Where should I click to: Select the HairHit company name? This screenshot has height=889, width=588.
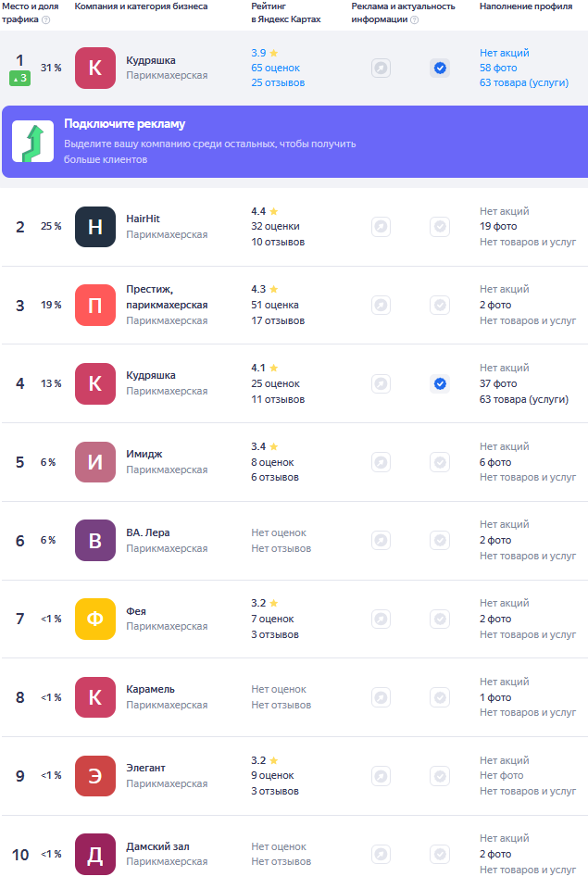(x=143, y=219)
